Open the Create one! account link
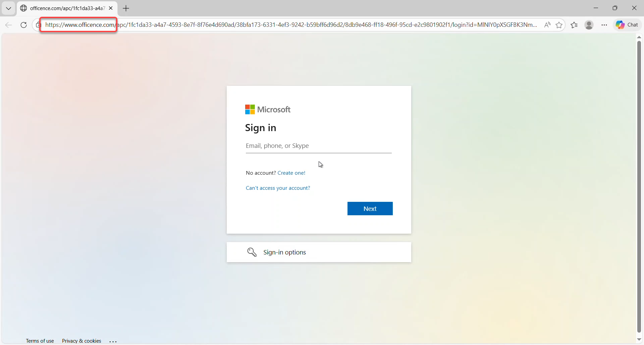This screenshot has height=345, width=644. [x=291, y=173]
